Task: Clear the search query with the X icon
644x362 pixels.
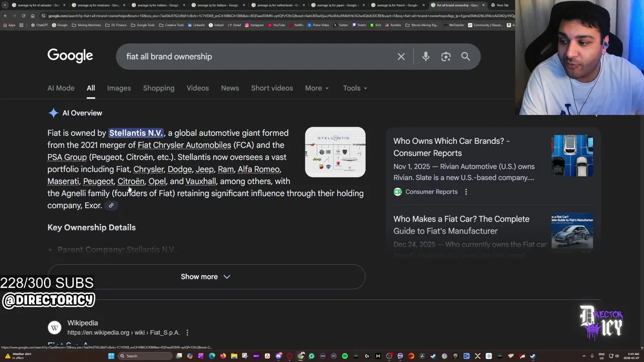Action: [401, 57]
